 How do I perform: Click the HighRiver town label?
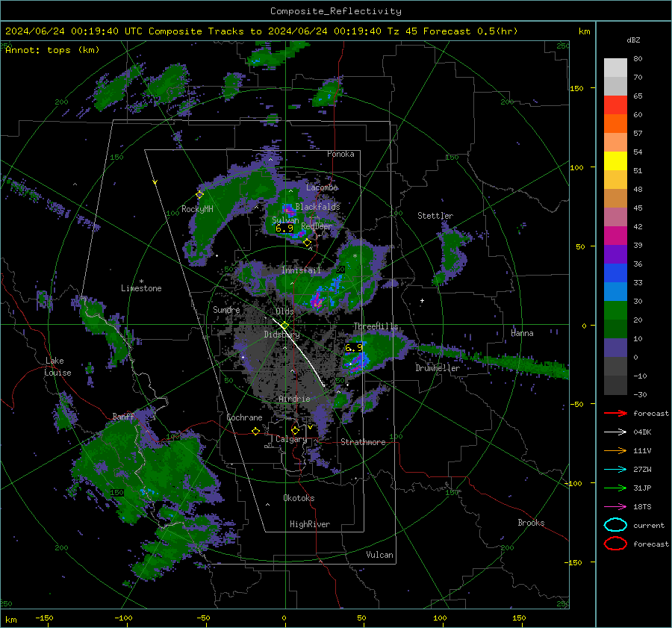pyautogui.click(x=310, y=524)
